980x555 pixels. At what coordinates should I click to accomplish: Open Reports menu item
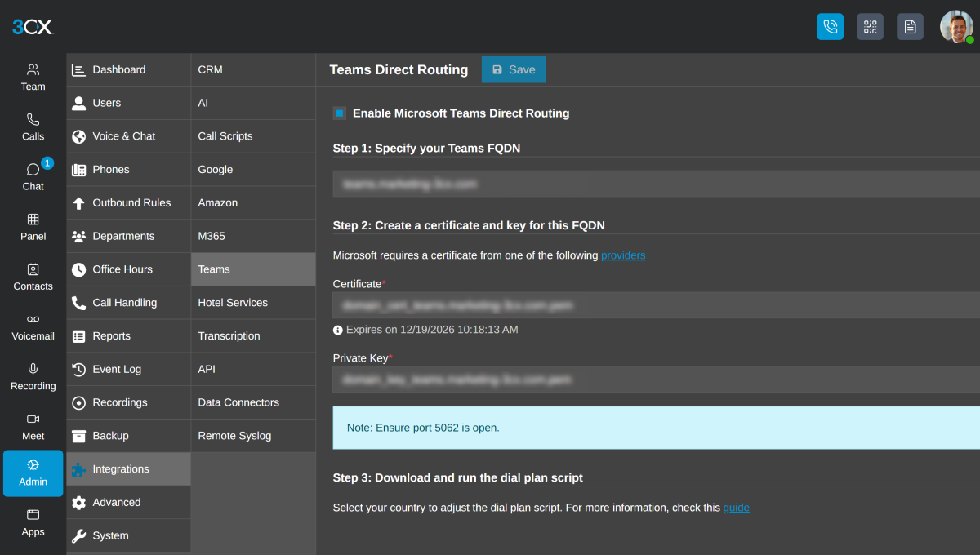128,336
